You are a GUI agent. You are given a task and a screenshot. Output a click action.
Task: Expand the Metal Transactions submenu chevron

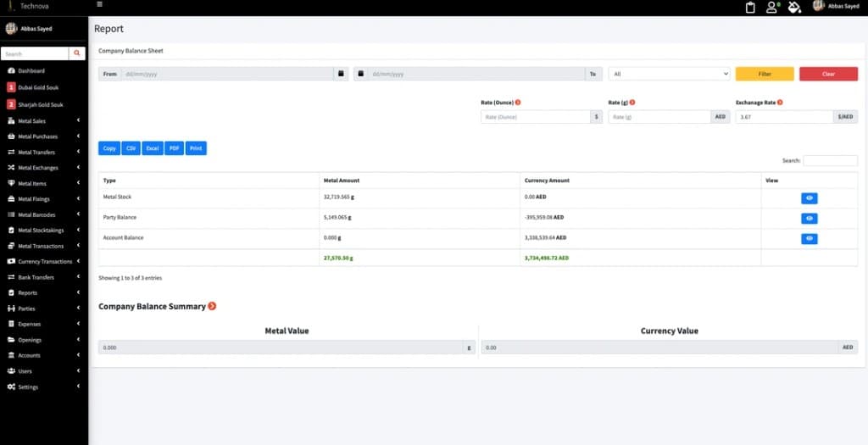pos(78,246)
